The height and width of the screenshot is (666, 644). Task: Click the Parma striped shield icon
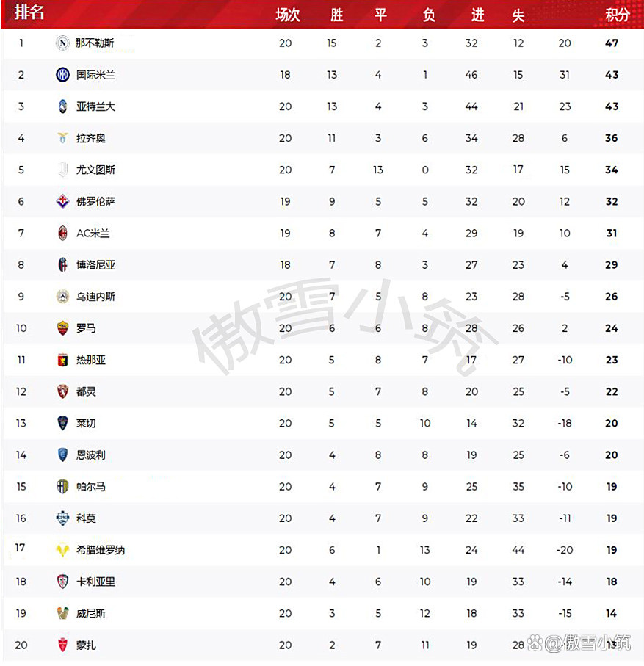point(62,487)
